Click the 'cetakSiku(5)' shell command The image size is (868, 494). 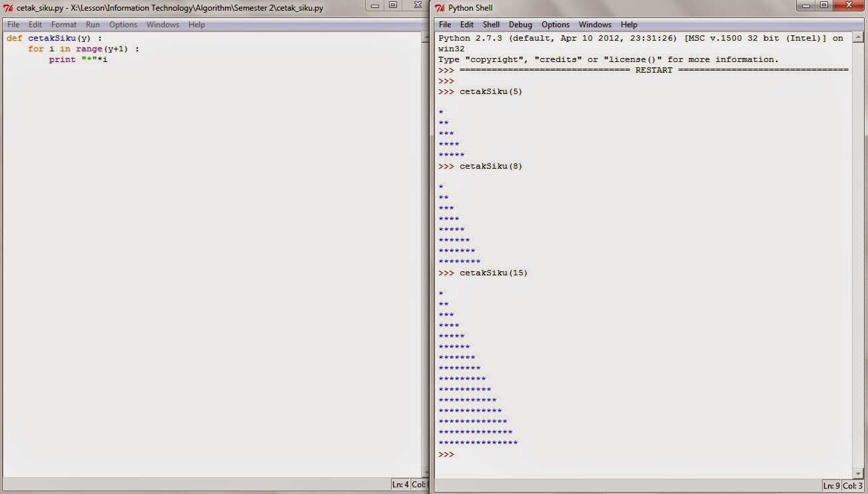click(x=491, y=91)
